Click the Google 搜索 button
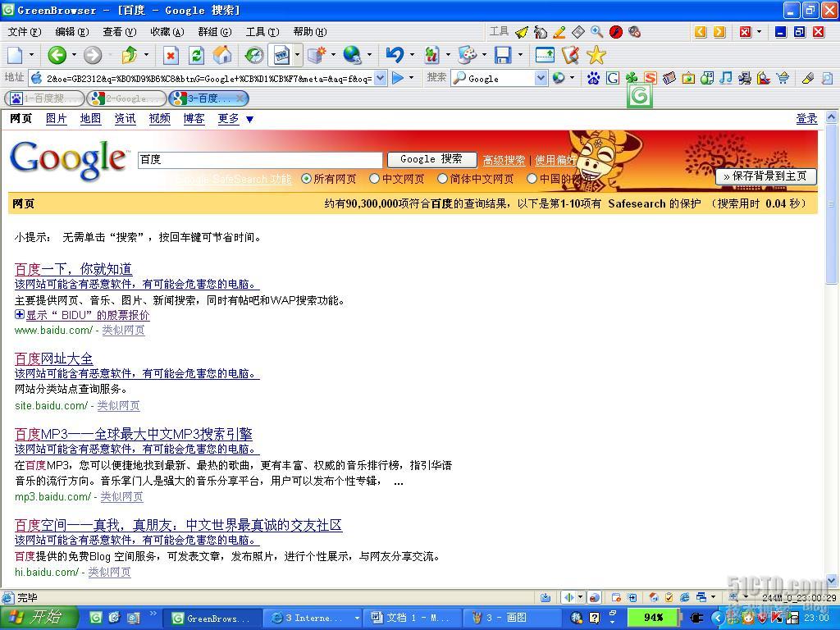840x630 pixels. coord(431,159)
